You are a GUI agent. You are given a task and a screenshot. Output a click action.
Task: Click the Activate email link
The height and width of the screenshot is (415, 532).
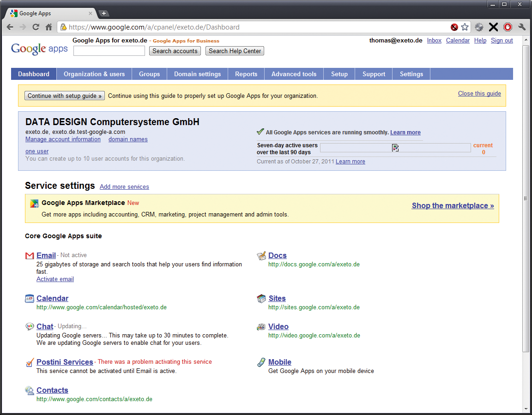coord(55,279)
